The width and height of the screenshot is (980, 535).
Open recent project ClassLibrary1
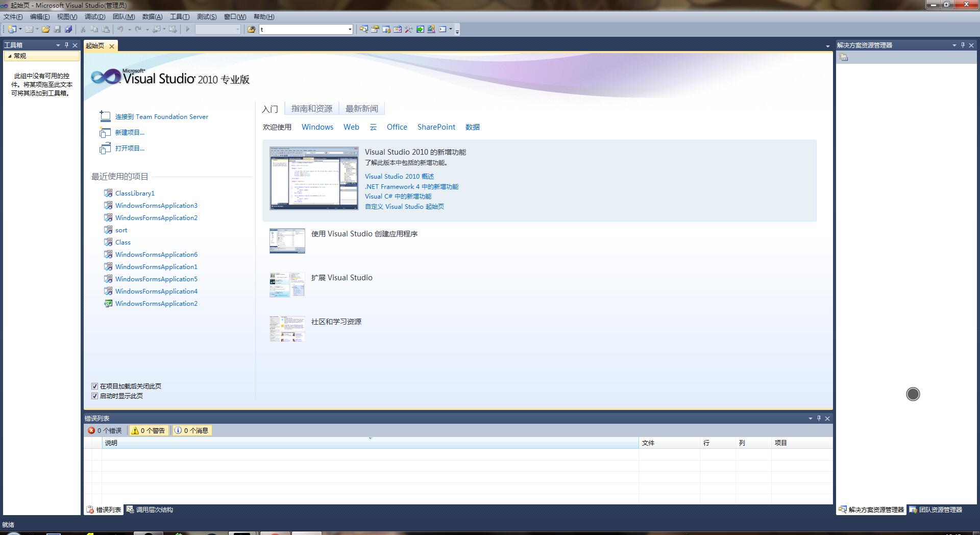[x=135, y=193]
